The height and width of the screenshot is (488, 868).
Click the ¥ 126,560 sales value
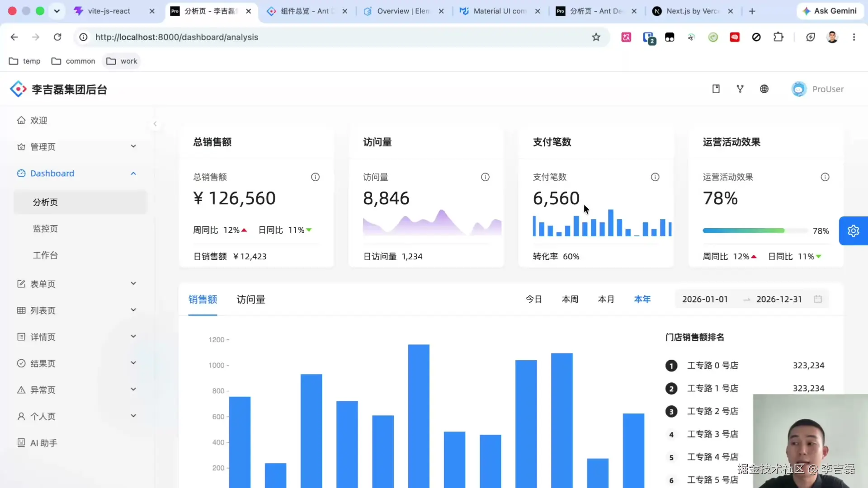(x=234, y=198)
